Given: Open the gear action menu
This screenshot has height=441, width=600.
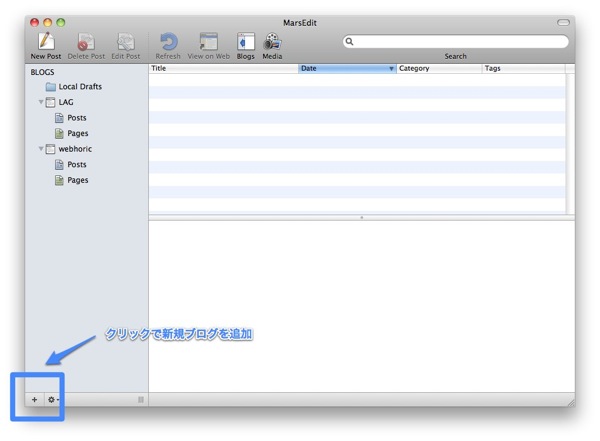Looking at the screenshot, I should point(52,400).
